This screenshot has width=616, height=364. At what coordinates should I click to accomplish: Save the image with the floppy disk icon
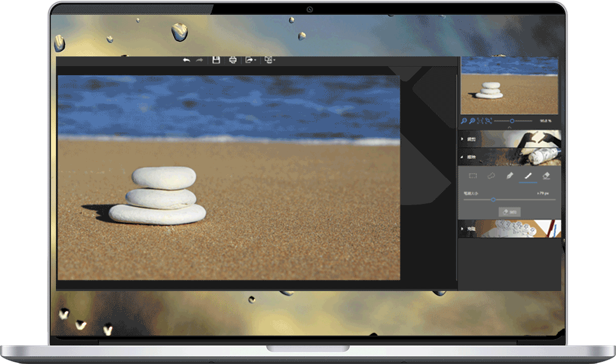click(216, 60)
